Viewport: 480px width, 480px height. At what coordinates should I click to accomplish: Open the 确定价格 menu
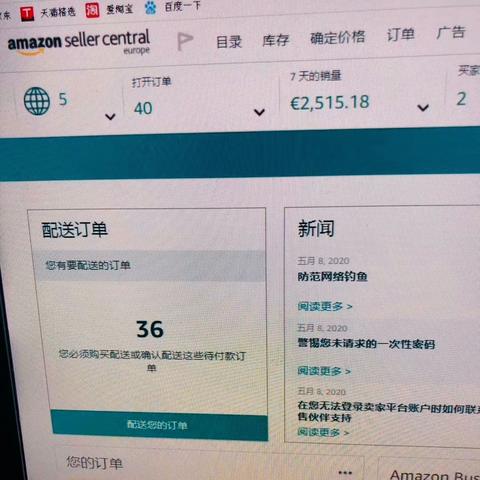click(338, 37)
